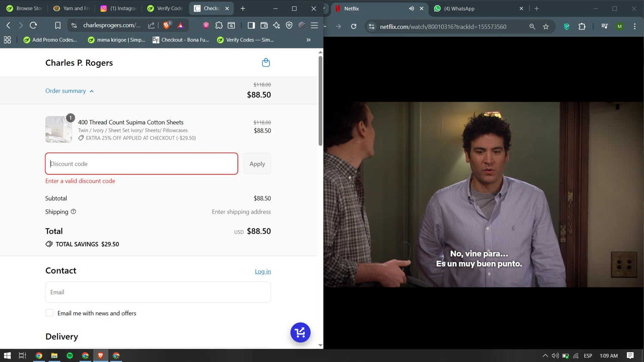This screenshot has height=362, width=644.
Task: Open Brave VPN shield icon
Action: coord(289,25)
